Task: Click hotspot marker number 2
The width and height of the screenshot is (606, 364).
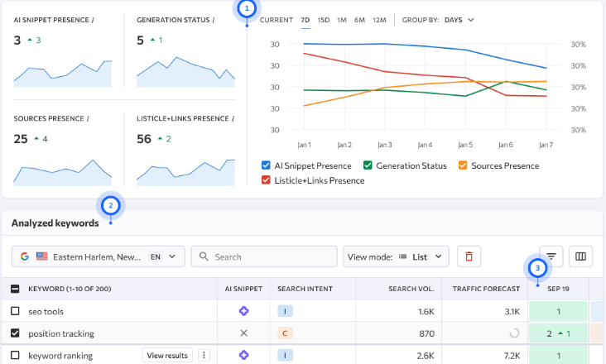Action: pos(110,204)
